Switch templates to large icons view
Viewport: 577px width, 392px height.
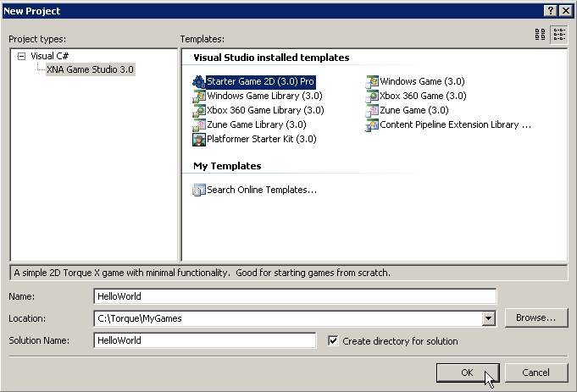click(x=540, y=35)
